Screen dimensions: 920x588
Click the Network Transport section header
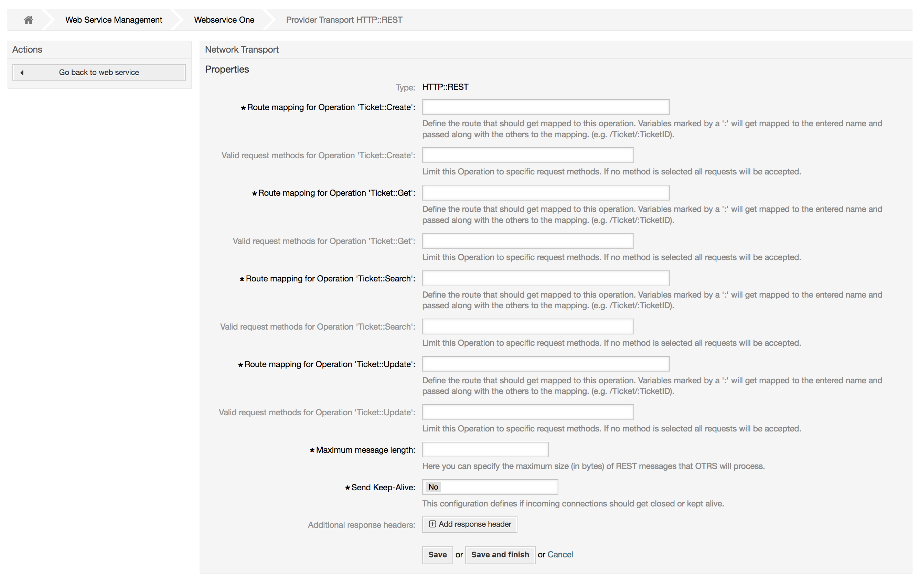point(242,48)
